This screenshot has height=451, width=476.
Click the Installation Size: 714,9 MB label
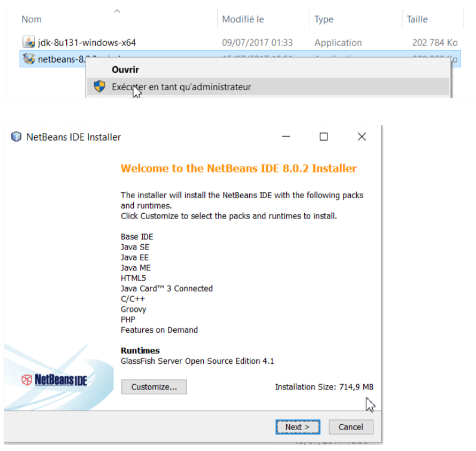[324, 387]
